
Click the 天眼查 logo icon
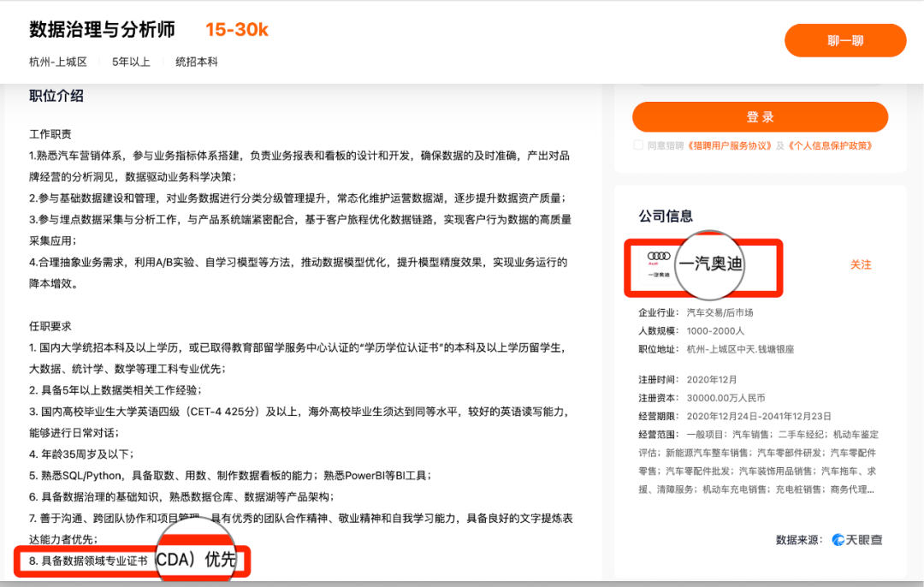coord(838,540)
